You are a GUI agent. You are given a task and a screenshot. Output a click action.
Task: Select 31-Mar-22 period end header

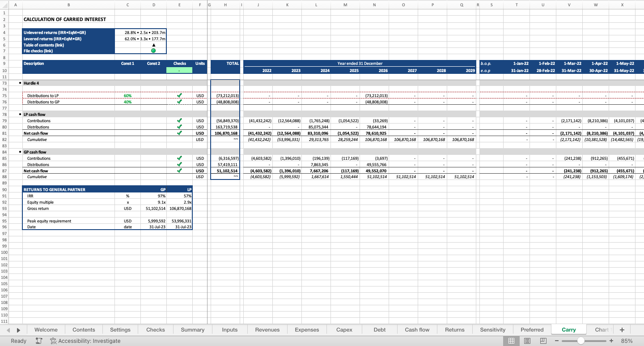click(569, 71)
